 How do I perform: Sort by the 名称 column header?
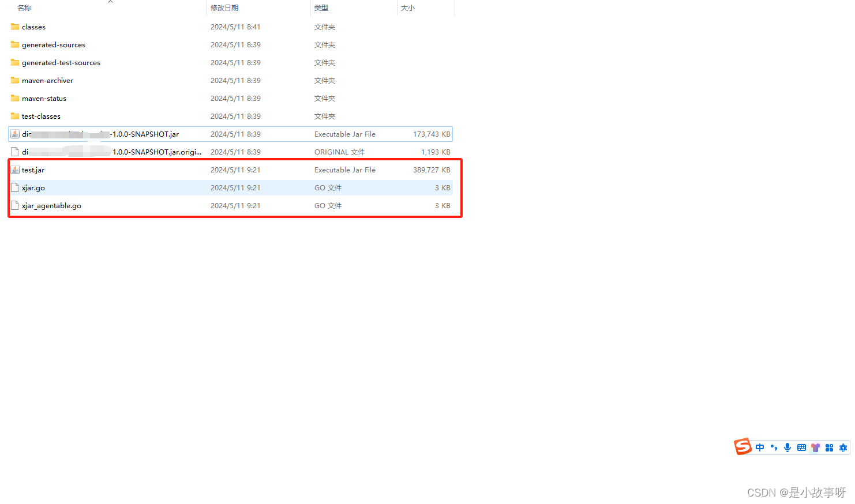[24, 7]
